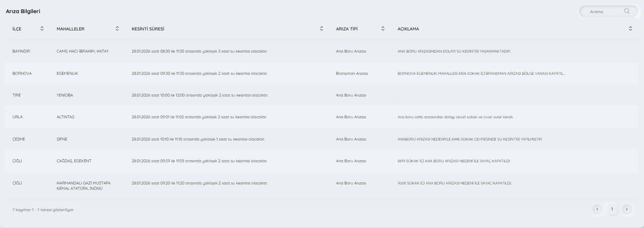Sort table by İlçe column arrows
The width and height of the screenshot is (644, 228).
(x=42, y=28)
